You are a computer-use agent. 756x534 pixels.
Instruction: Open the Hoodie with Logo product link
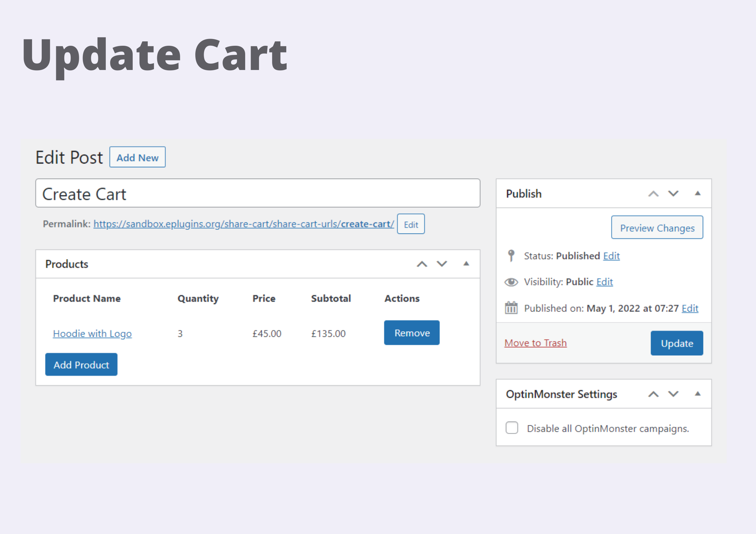coord(92,333)
